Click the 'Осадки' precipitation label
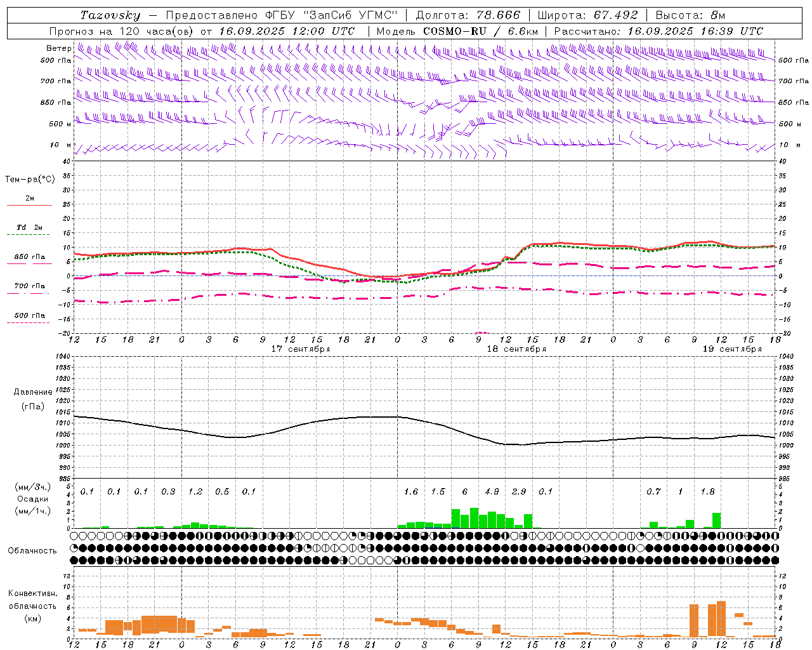The image size is (812, 650). (x=33, y=499)
